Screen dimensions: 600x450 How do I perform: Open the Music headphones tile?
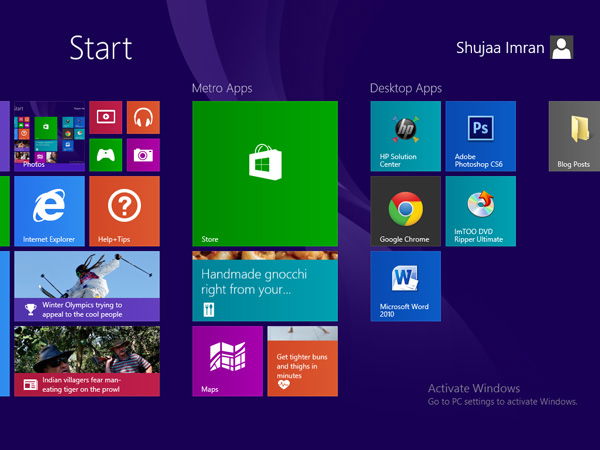click(x=143, y=117)
